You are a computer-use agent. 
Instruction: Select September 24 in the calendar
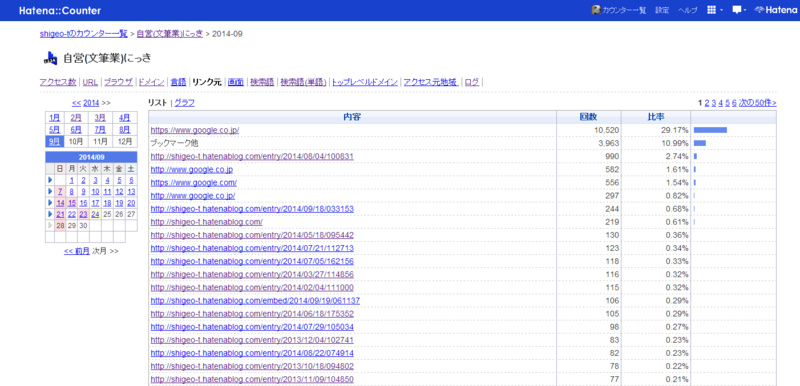click(x=95, y=214)
